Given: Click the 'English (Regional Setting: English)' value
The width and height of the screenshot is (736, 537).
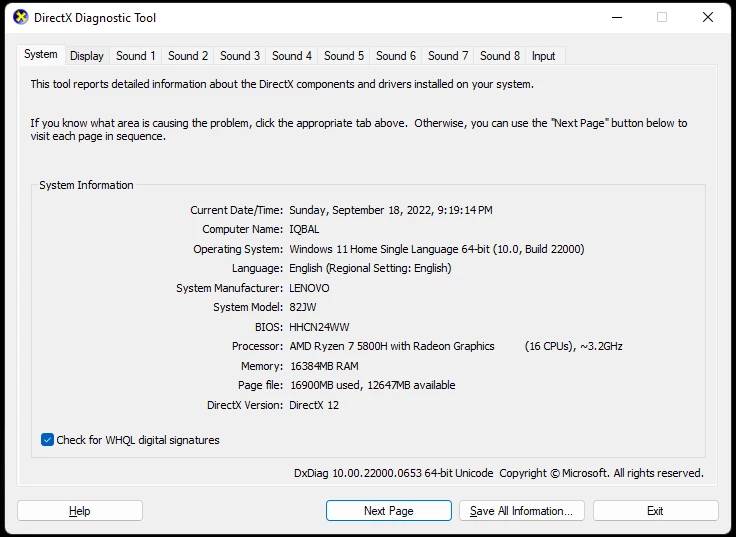Looking at the screenshot, I should pos(370,268).
